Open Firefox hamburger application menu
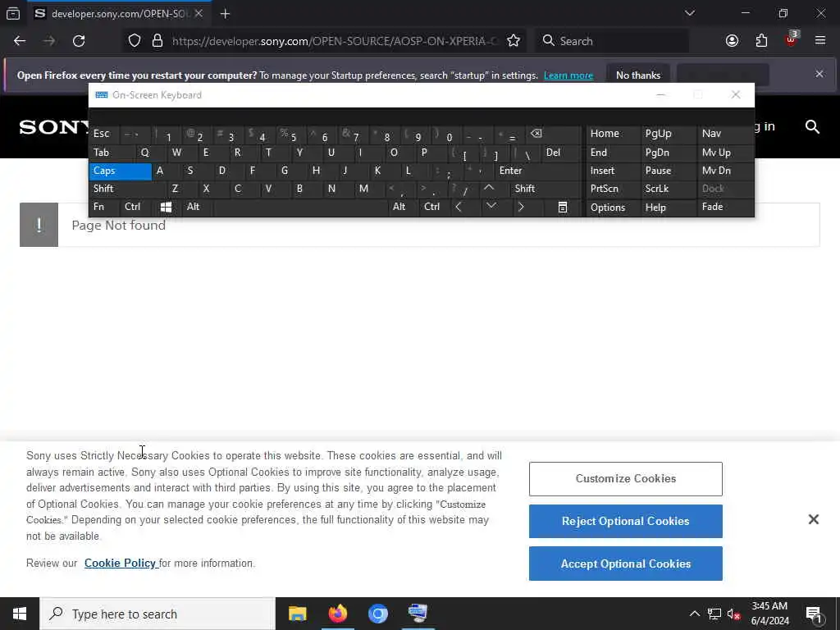Viewport: 840px width, 630px height. tap(819, 41)
